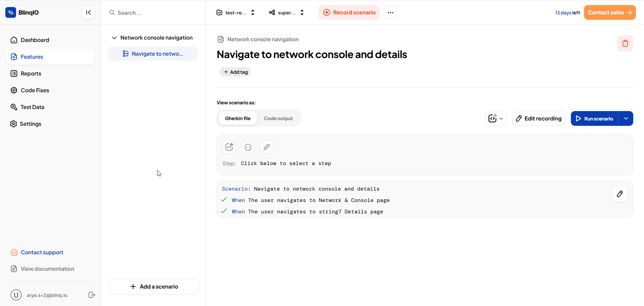Open the three-dots more options menu
The image size is (644, 306).
[x=390, y=12]
